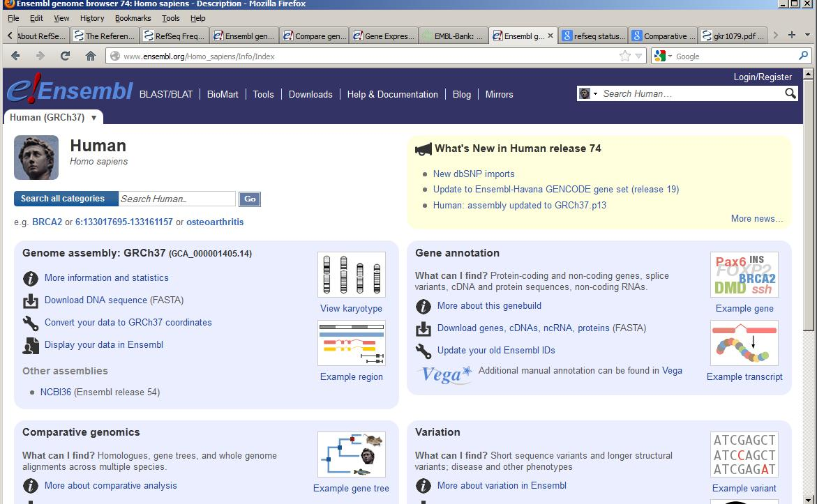The width and height of the screenshot is (817, 504).
Task: Click the info icon beside More information and statistics
Action: 31,279
